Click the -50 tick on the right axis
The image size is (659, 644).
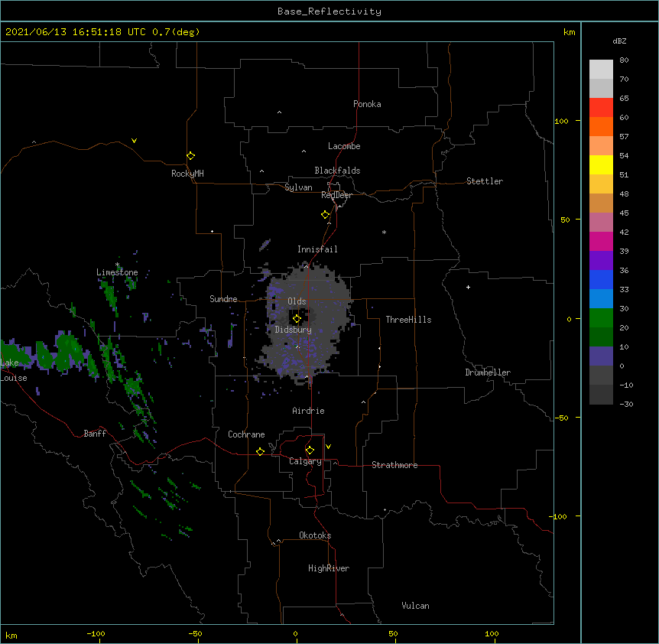[x=561, y=418]
